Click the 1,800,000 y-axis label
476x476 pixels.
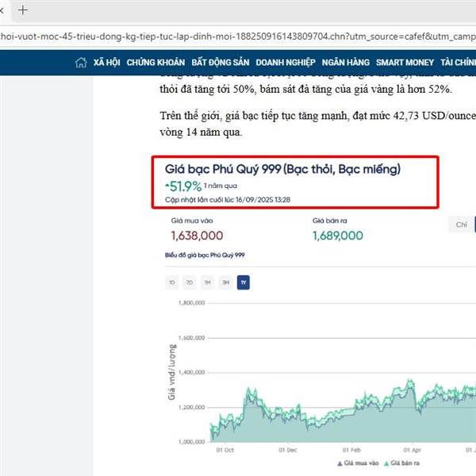(191, 303)
